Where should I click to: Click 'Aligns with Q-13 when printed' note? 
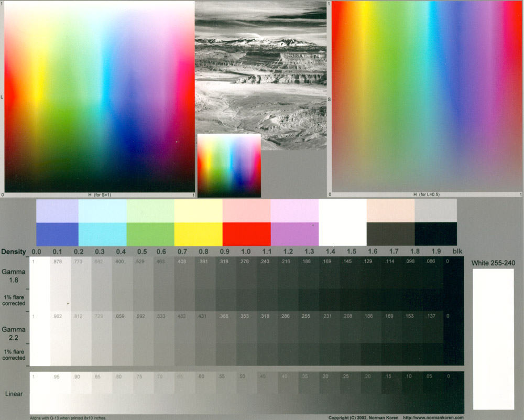click(x=68, y=418)
